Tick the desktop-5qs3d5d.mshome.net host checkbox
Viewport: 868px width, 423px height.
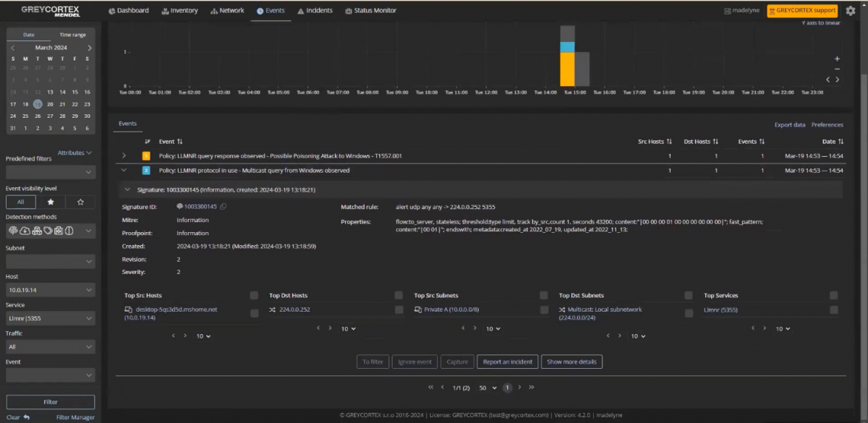[254, 313]
